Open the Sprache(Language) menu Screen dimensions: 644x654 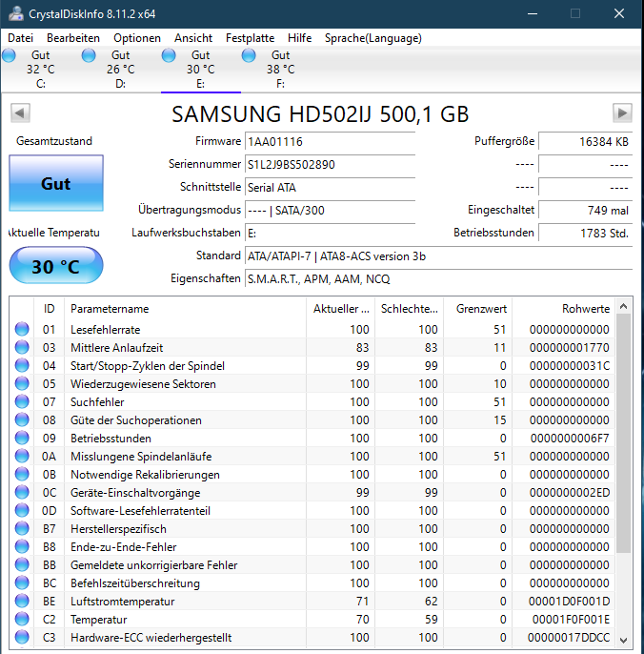[373, 38]
